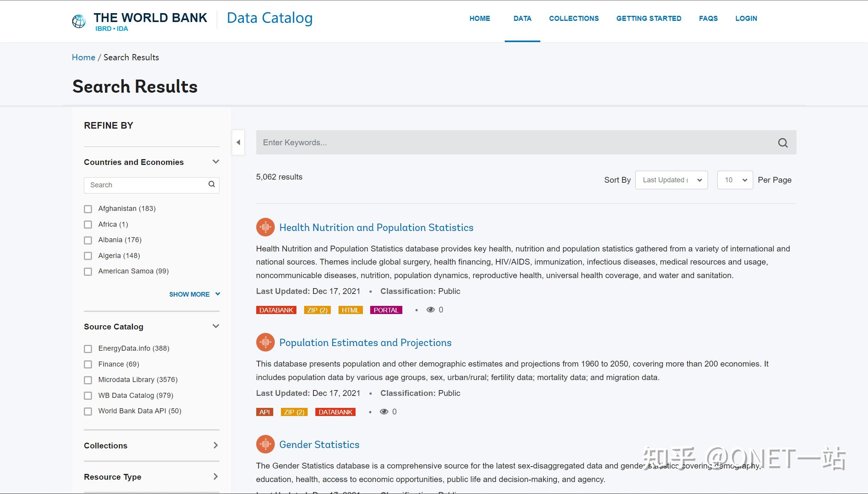Click THE WORLD BANK header text
The width and height of the screenshot is (868, 494).
coord(150,18)
